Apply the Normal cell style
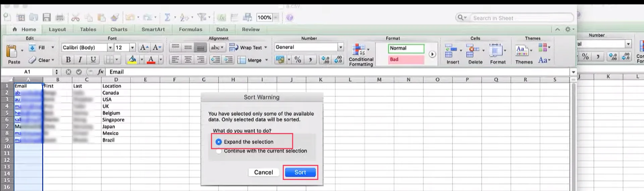Image resolution: width=644 pixels, height=191 pixels. tap(406, 48)
